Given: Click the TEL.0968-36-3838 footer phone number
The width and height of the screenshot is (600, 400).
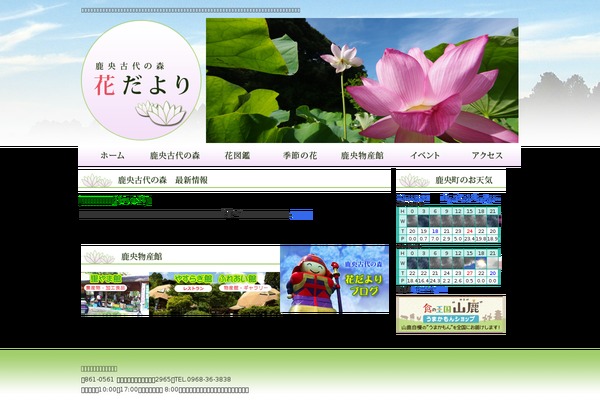Looking at the screenshot, I should tap(203, 379).
